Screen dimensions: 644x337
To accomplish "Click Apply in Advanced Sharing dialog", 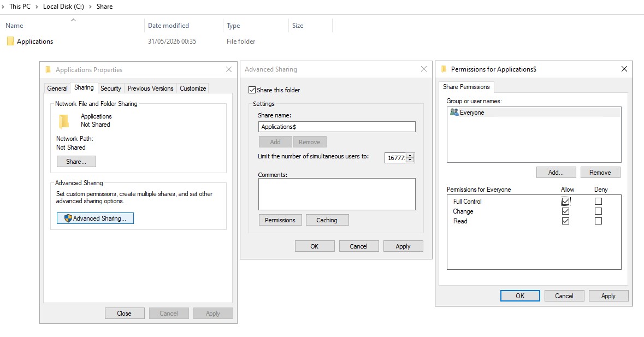I will coord(403,246).
